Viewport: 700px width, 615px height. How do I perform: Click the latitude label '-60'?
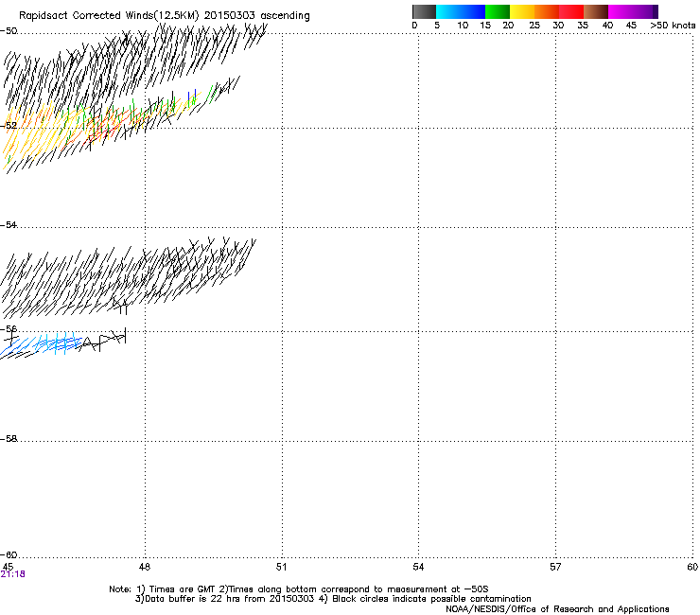coord(9,554)
